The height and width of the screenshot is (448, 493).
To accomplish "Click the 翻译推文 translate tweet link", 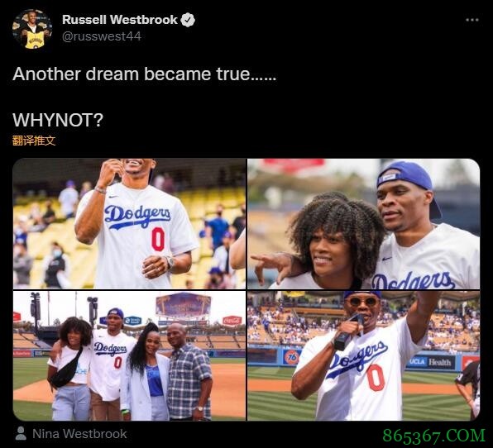I will (x=34, y=141).
